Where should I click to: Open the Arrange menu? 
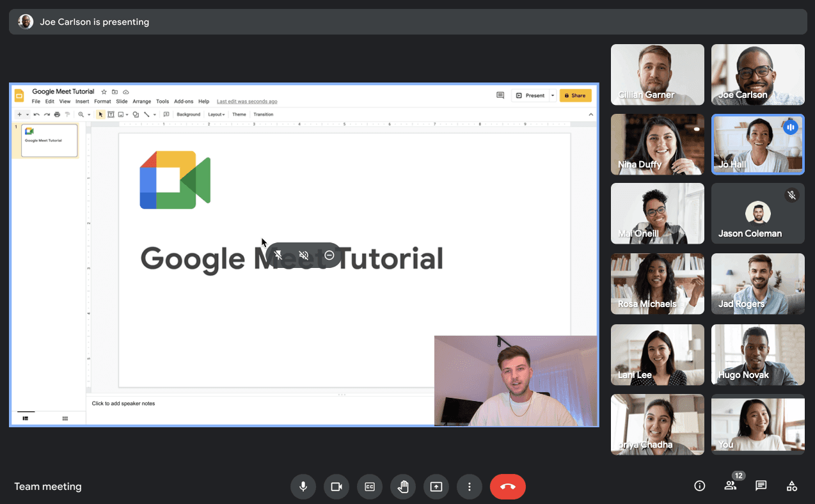[142, 102]
